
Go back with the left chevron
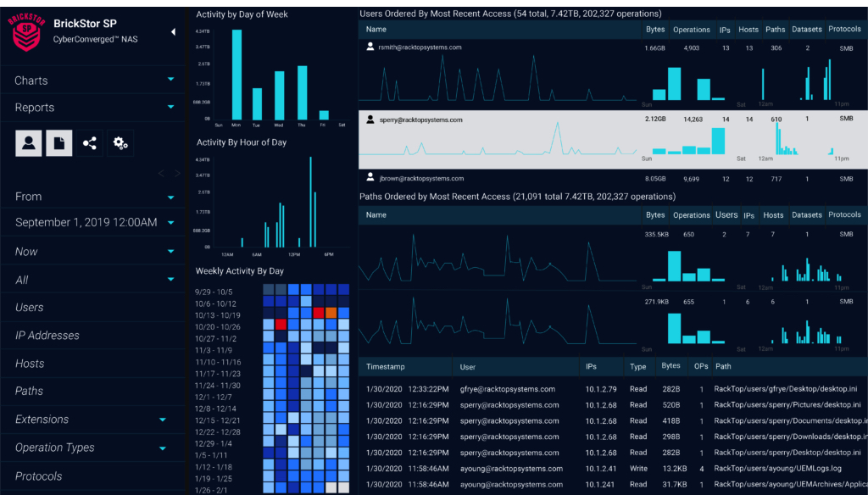point(161,173)
